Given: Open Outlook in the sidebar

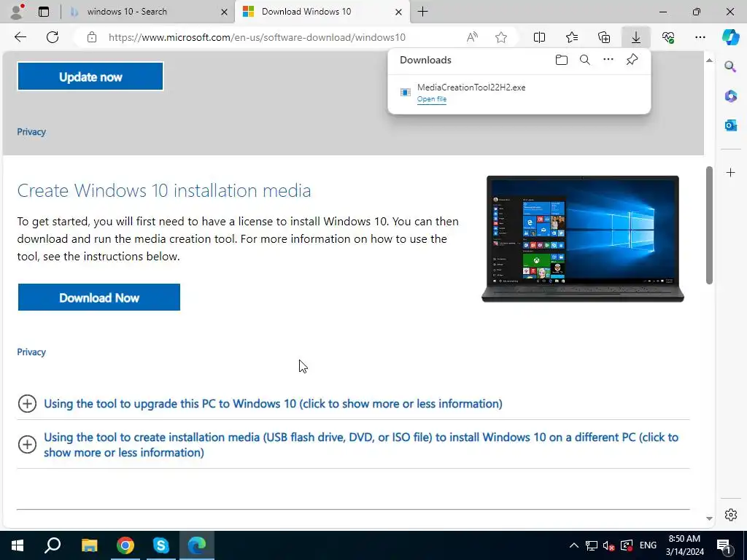Looking at the screenshot, I should click(730, 125).
